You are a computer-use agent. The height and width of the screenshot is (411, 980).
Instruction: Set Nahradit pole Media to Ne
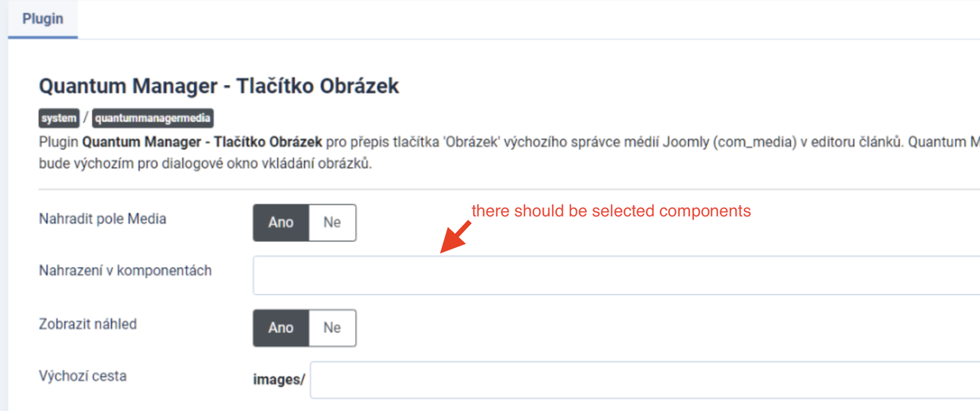click(332, 222)
